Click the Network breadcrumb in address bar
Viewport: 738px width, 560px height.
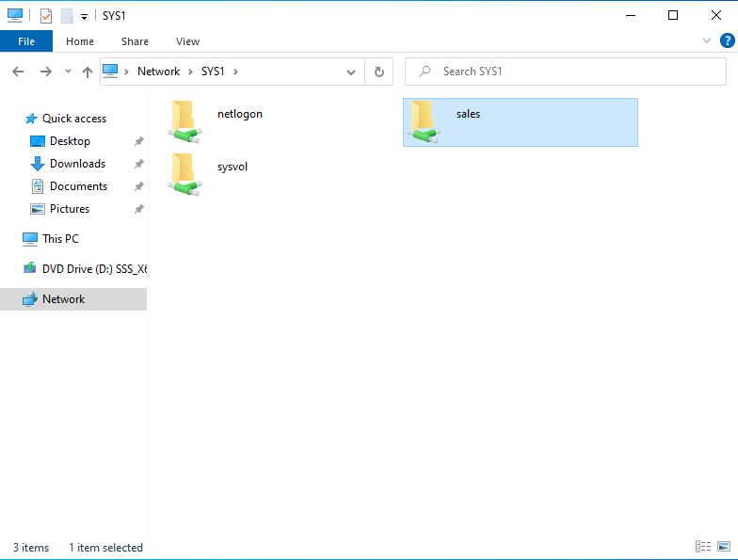coord(158,72)
